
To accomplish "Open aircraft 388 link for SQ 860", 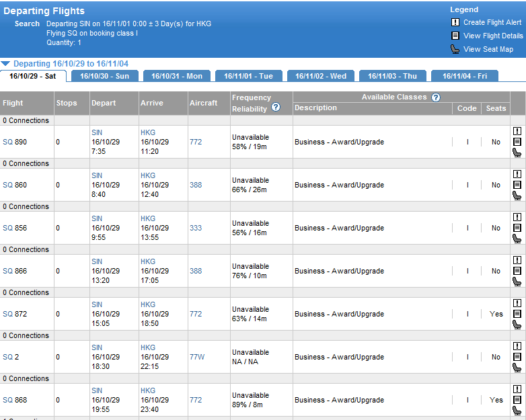I will tap(195, 185).
